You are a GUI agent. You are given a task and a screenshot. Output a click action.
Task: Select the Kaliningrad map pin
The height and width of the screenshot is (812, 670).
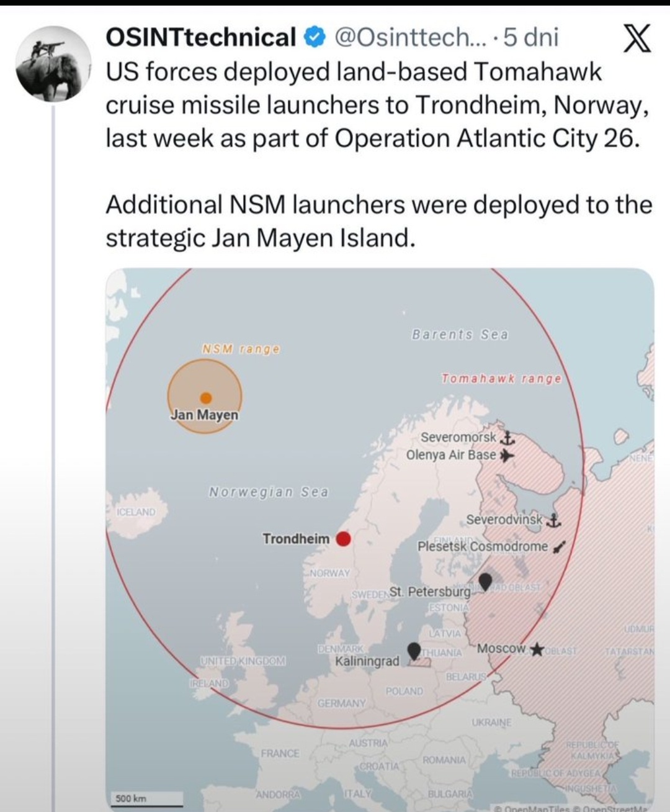[x=414, y=651]
